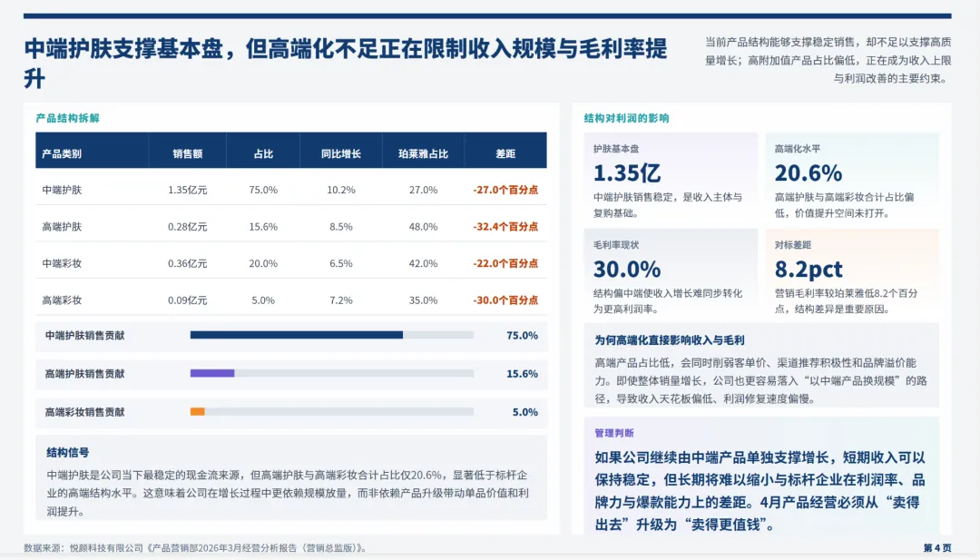Select the 结构对利润的影响 panel header
The image size is (980, 560).
tap(624, 118)
